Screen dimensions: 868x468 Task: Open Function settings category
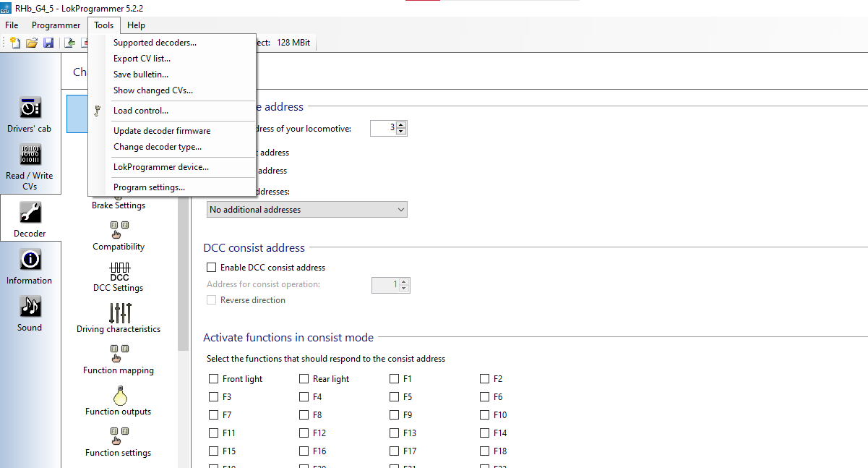(119, 442)
